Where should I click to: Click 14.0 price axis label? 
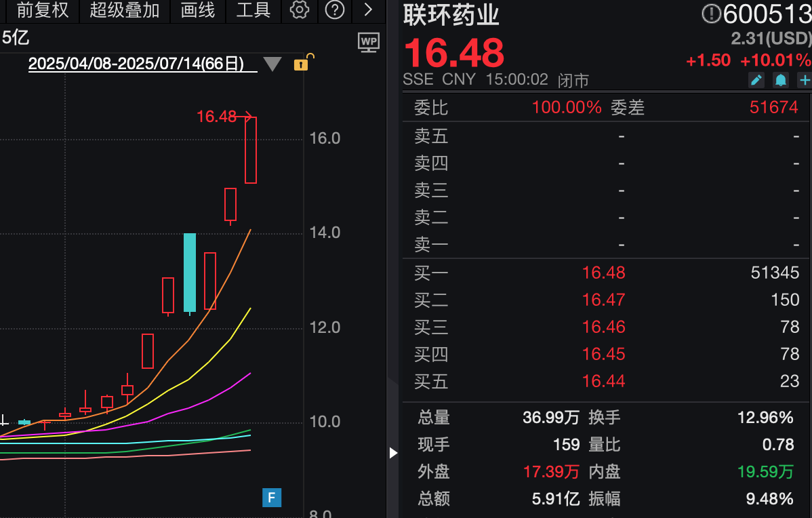pos(325,233)
